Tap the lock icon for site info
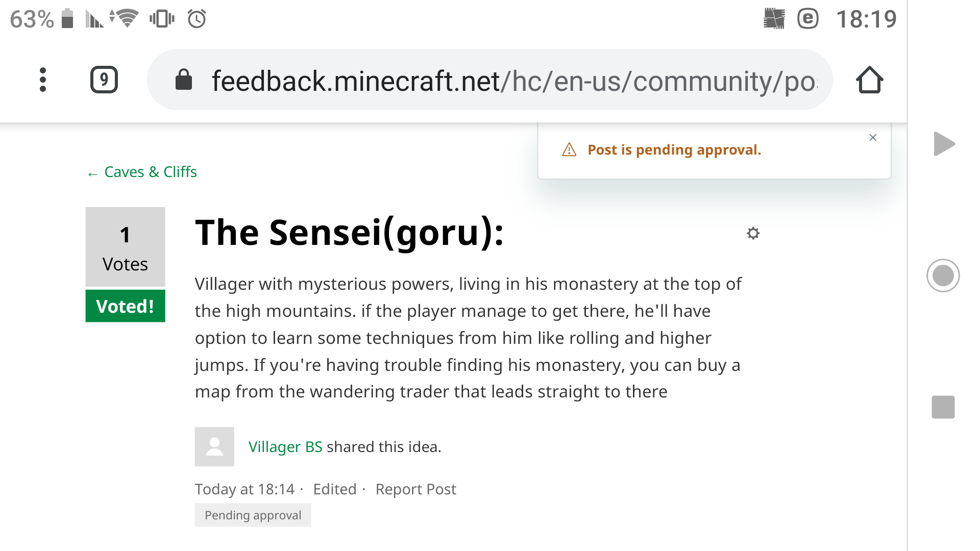The height and width of the screenshot is (551, 980). click(183, 80)
